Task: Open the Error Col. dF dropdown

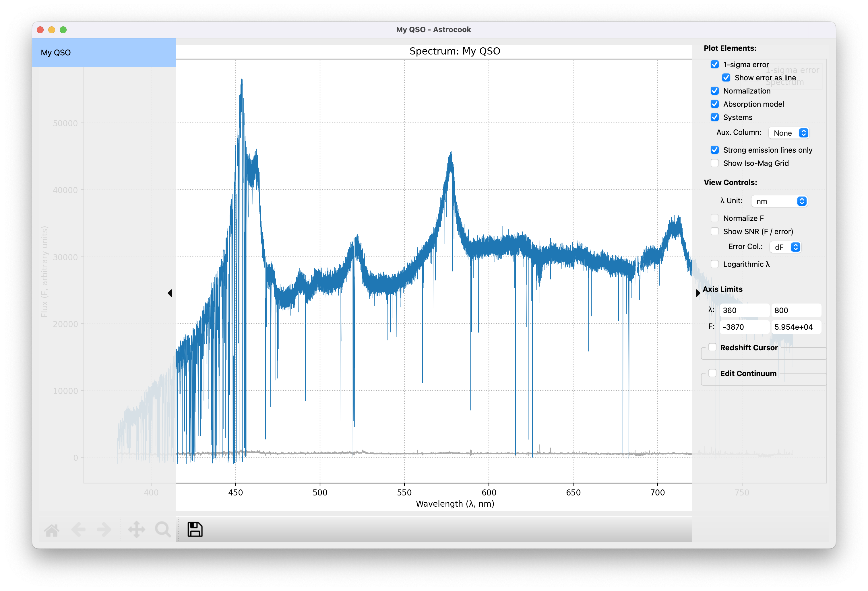Action: point(785,247)
